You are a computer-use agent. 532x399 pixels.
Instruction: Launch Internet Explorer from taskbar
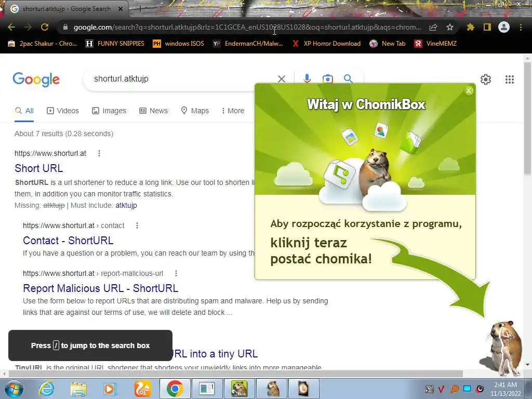point(46,389)
